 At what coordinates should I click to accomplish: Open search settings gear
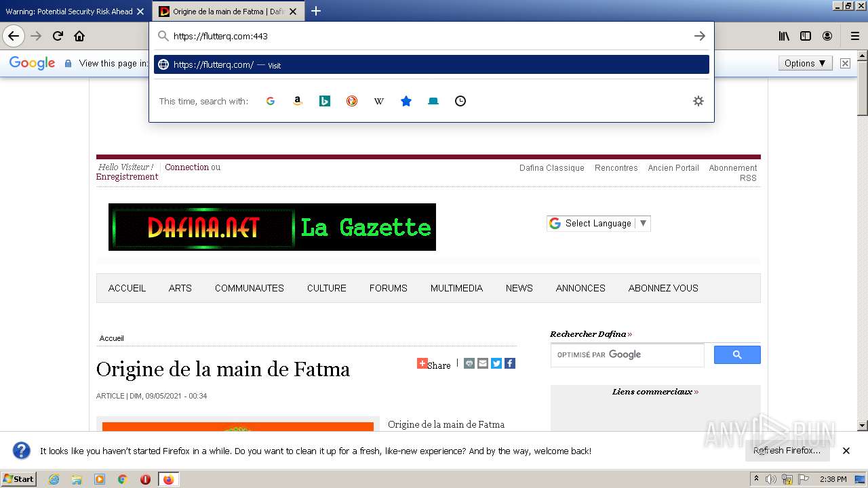point(698,101)
